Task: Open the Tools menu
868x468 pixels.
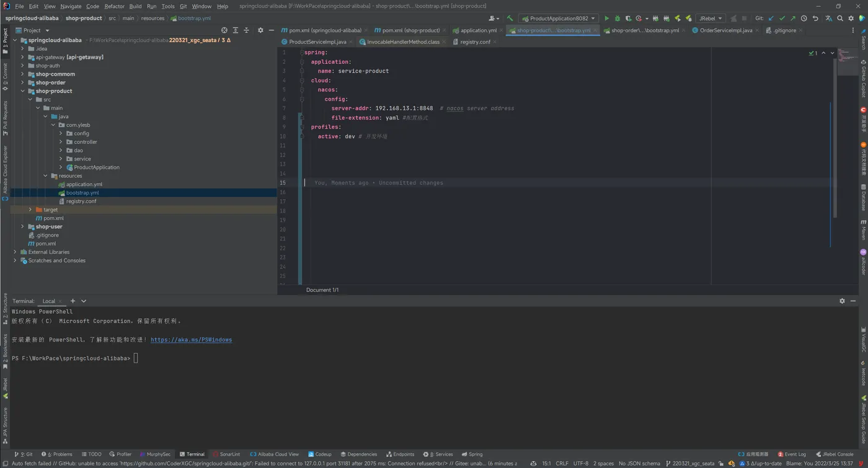Action: (168, 6)
